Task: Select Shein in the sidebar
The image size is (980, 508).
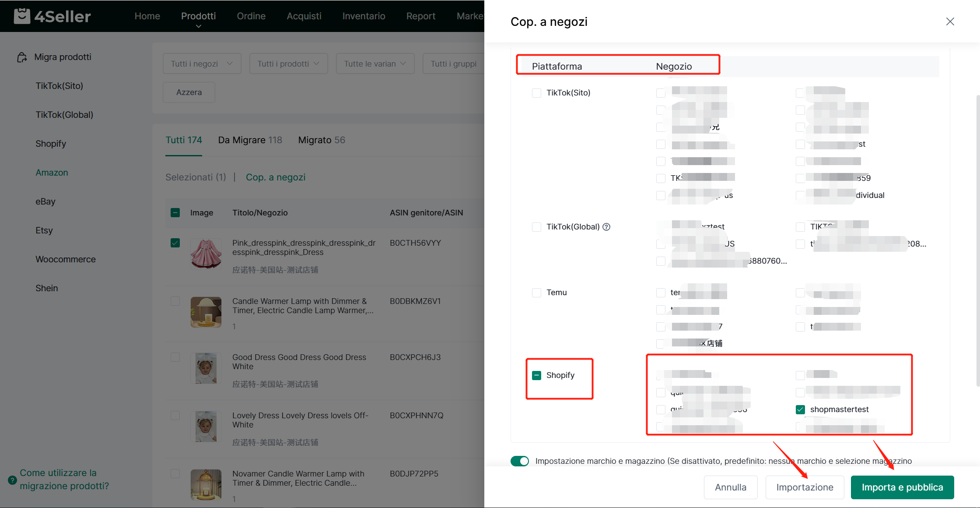Action: pos(47,288)
